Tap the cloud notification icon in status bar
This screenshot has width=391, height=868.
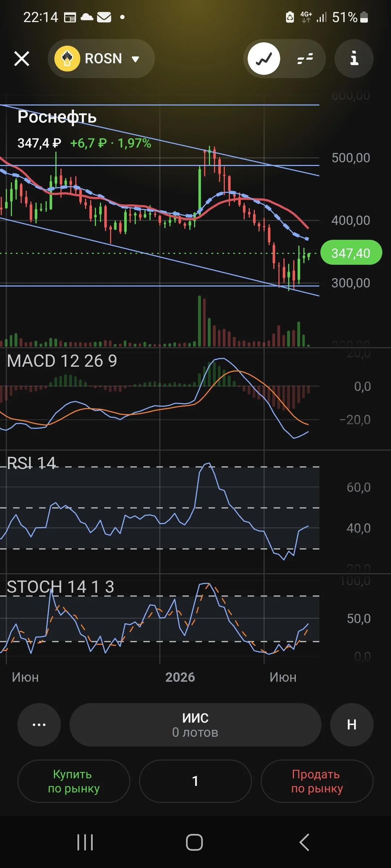tap(87, 17)
